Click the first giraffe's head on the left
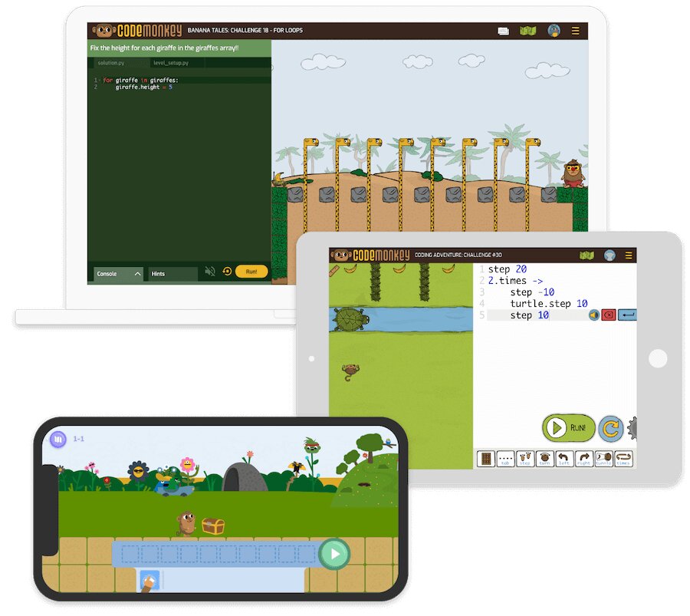This screenshot has width=690, height=616. (311, 143)
